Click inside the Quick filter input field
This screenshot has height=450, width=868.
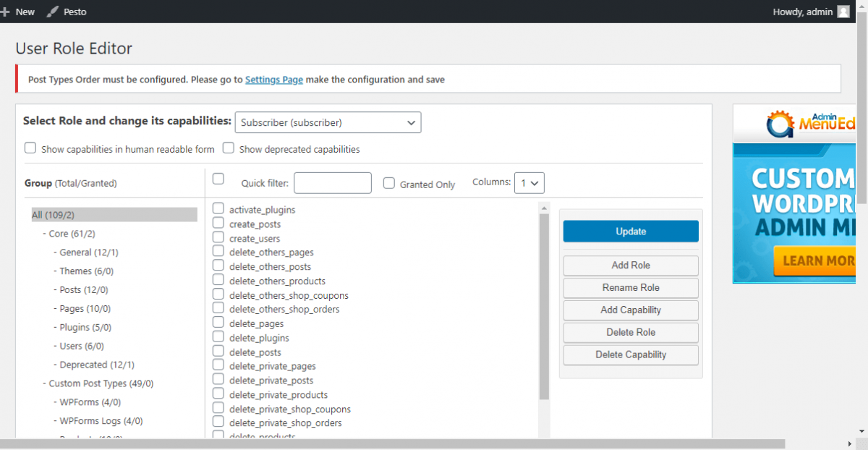click(x=332, y=182)
